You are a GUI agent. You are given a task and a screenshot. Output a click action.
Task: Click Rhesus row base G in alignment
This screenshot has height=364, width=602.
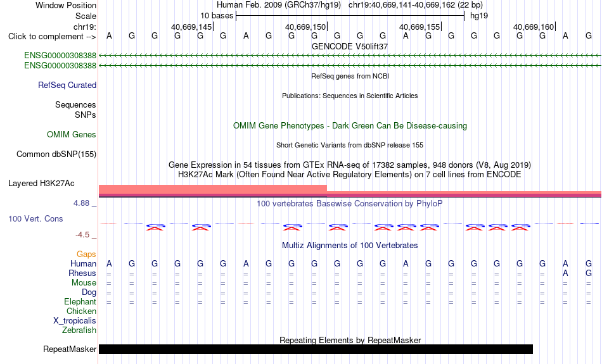(589, 273)
